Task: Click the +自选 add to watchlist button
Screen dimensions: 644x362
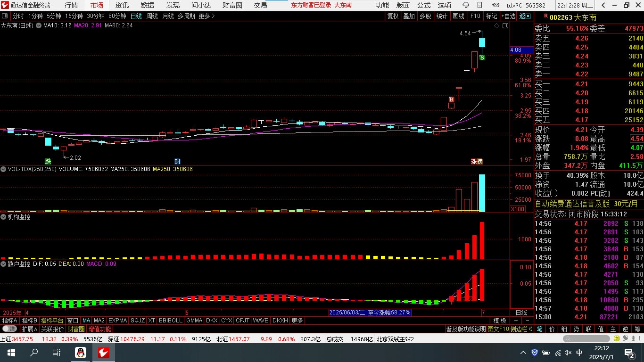Action: 508,16
